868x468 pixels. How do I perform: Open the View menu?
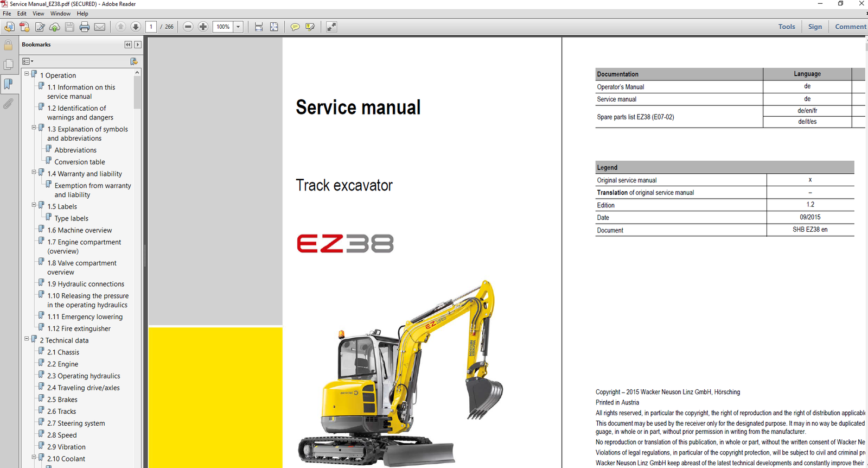39,14
